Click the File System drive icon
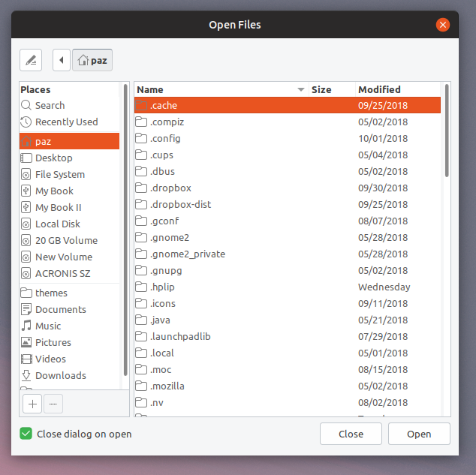 coord(26,174)
